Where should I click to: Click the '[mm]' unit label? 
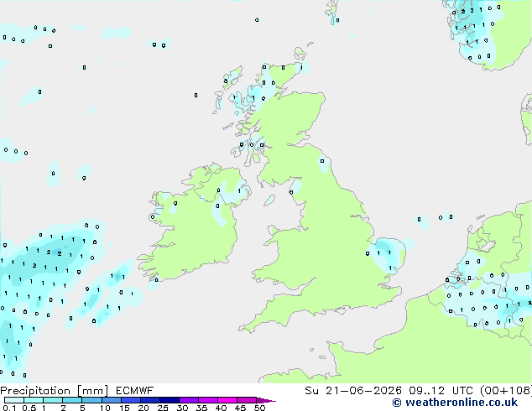(93, 391)
